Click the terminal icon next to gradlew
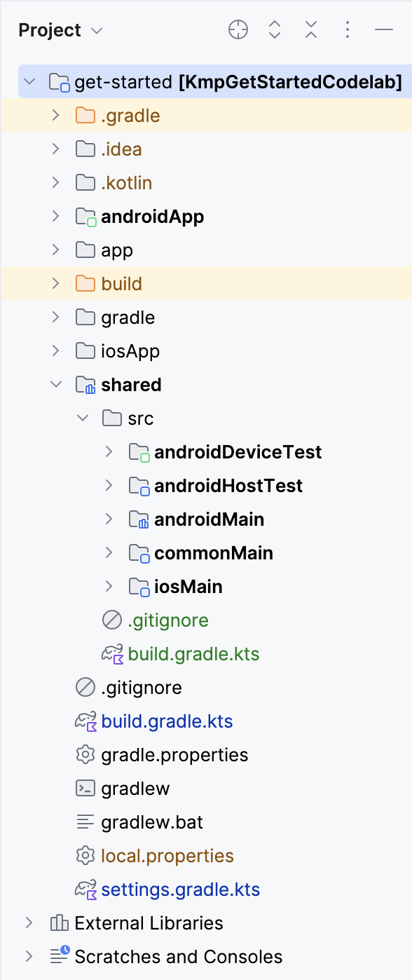This screenshot has width=412, height=980. click(x=85, y=788)
